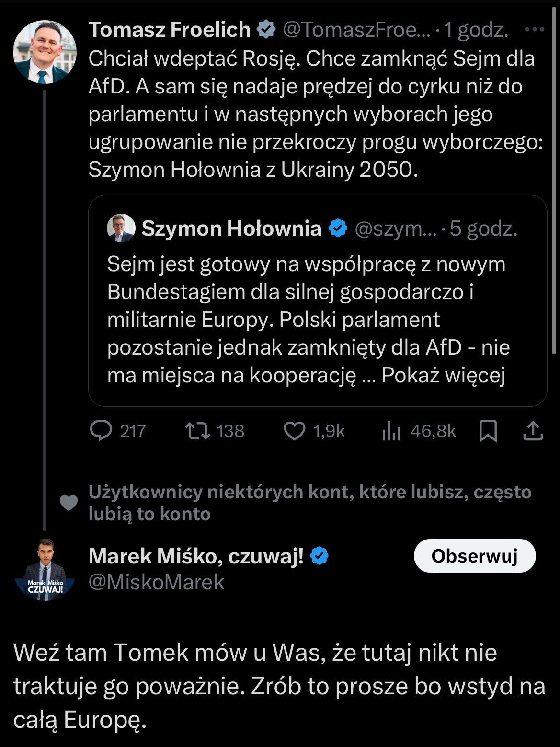Click the Tomasz Froelich display name
560x747 pixels.
coord(170,30)
